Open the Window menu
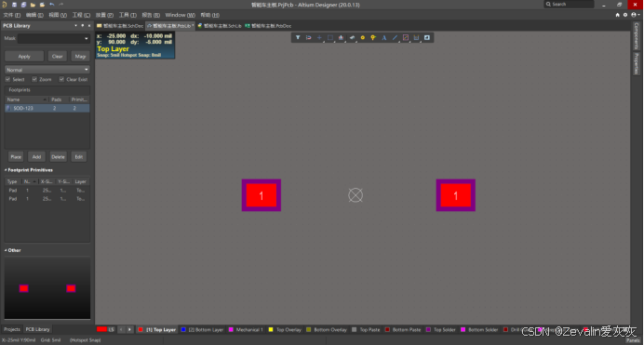 [180, 15]
